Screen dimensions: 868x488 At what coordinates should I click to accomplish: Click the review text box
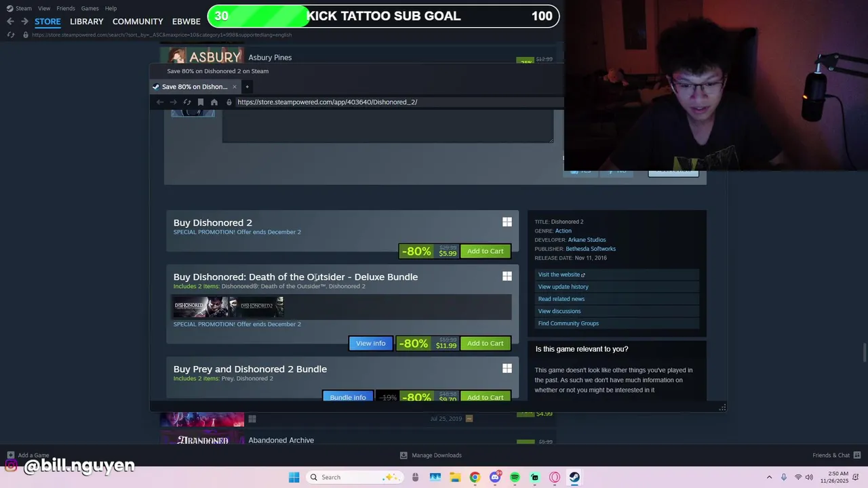point(388,126)
